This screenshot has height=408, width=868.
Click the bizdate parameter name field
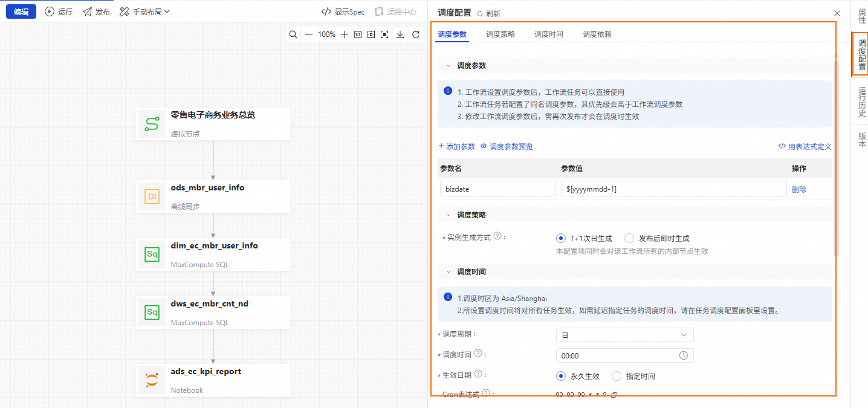pyautogui.click(x=497, y=189)
